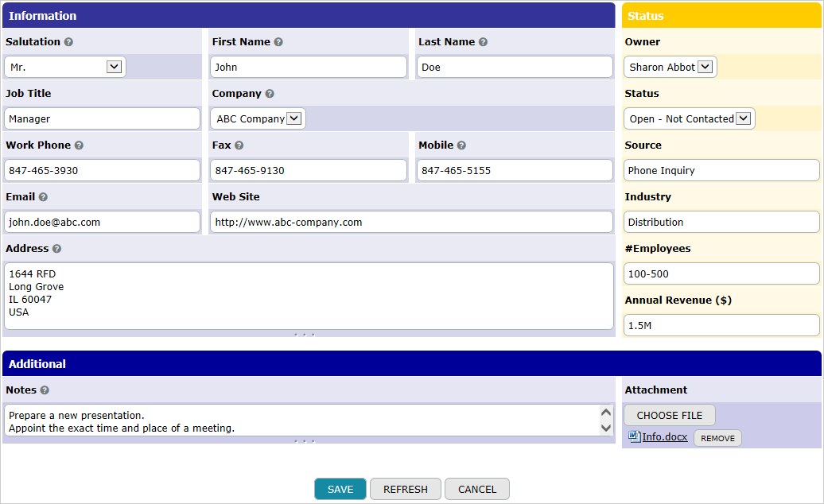Click the Word document icon for Info.docx
This screenshot has height=504, width=824.
(x=634, y=436)
